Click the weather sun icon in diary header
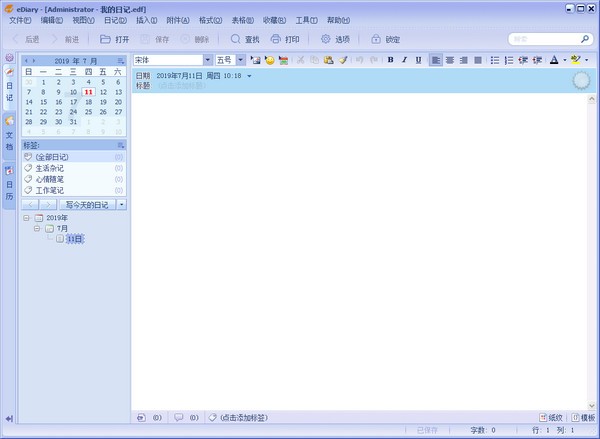 tap(581, 81)
